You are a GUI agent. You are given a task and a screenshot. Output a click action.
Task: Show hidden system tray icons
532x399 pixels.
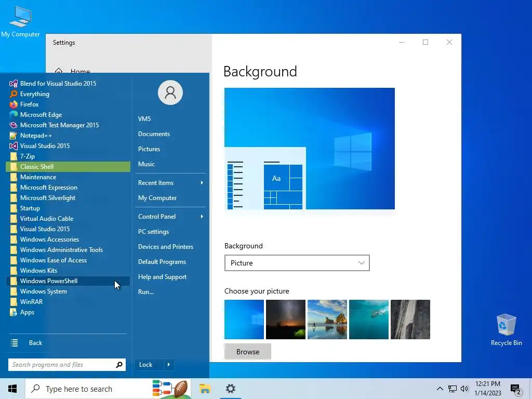click(x=440, y=389)
